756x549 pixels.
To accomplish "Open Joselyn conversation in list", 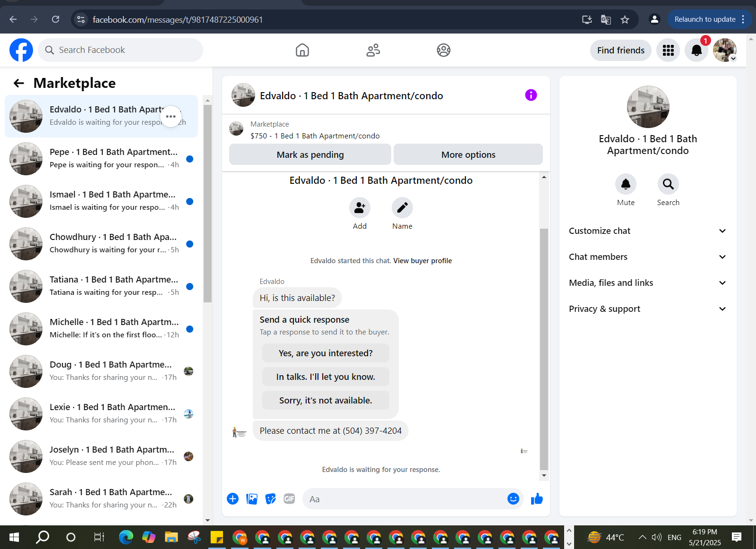I will (102, 456).
